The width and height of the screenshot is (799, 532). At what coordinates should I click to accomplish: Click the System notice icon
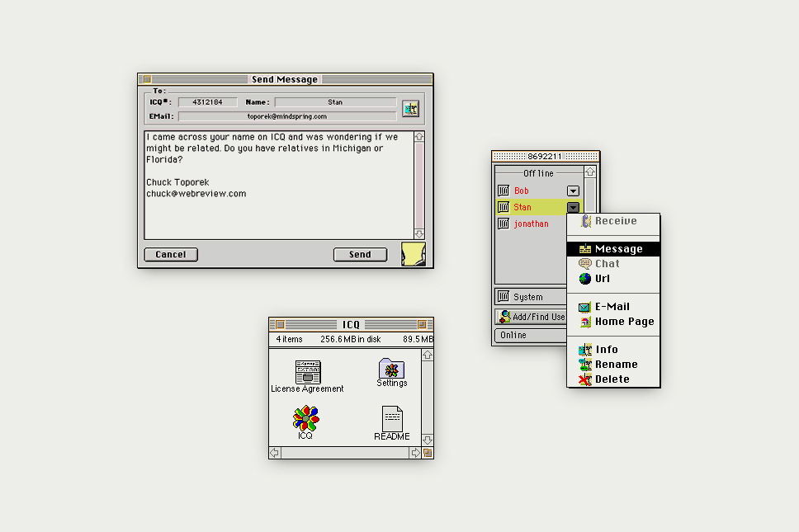click(x=504, y=297)
